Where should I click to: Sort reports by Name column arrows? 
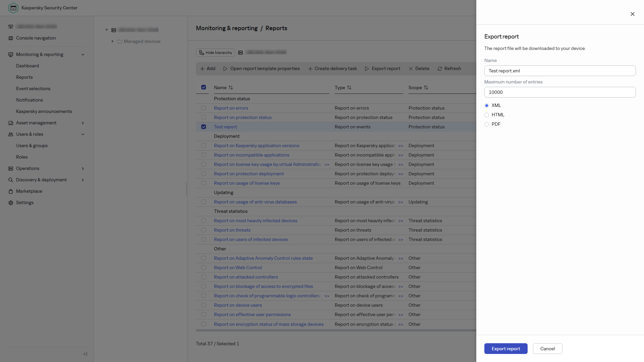point(231,87)
